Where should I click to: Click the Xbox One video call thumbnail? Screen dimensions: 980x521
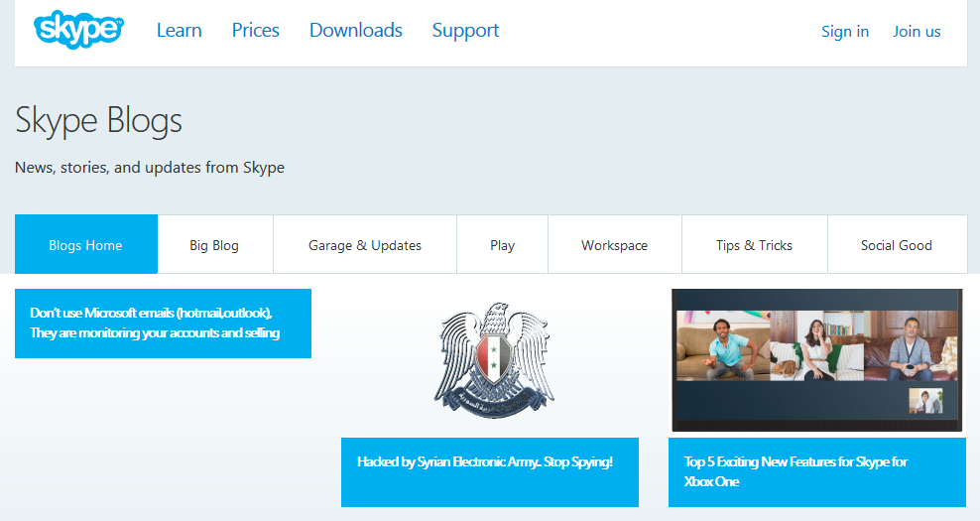[817, 360]
